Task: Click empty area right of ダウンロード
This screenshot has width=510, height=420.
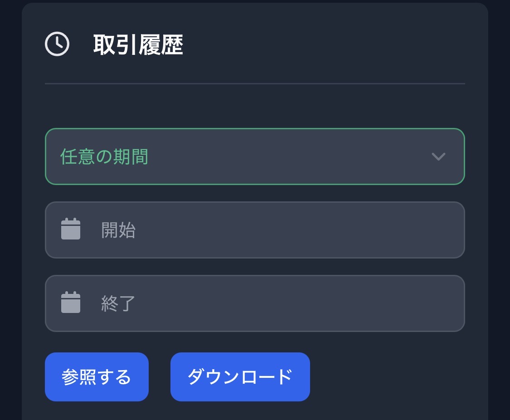Action: coord(390,377)
